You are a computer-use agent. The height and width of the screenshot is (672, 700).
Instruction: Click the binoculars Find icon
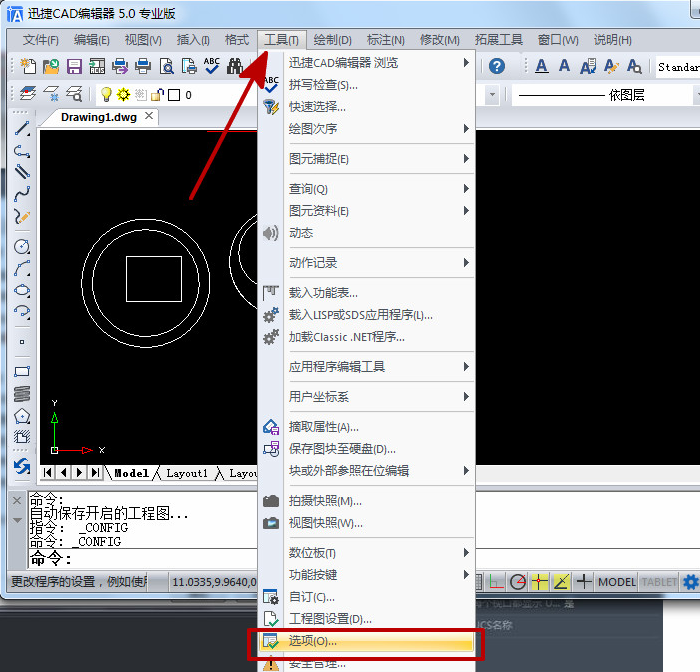pos(235,67)
